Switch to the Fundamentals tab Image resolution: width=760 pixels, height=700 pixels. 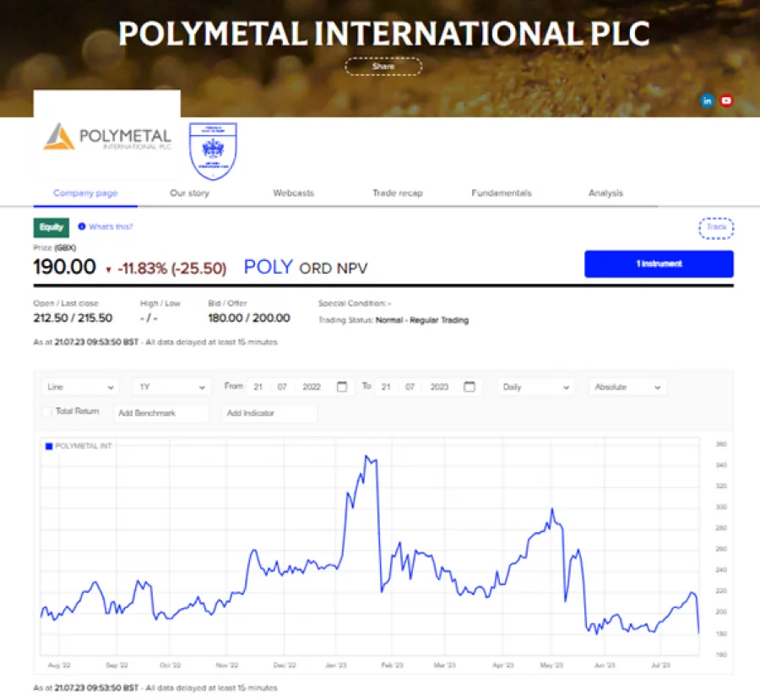coord(501,193)
